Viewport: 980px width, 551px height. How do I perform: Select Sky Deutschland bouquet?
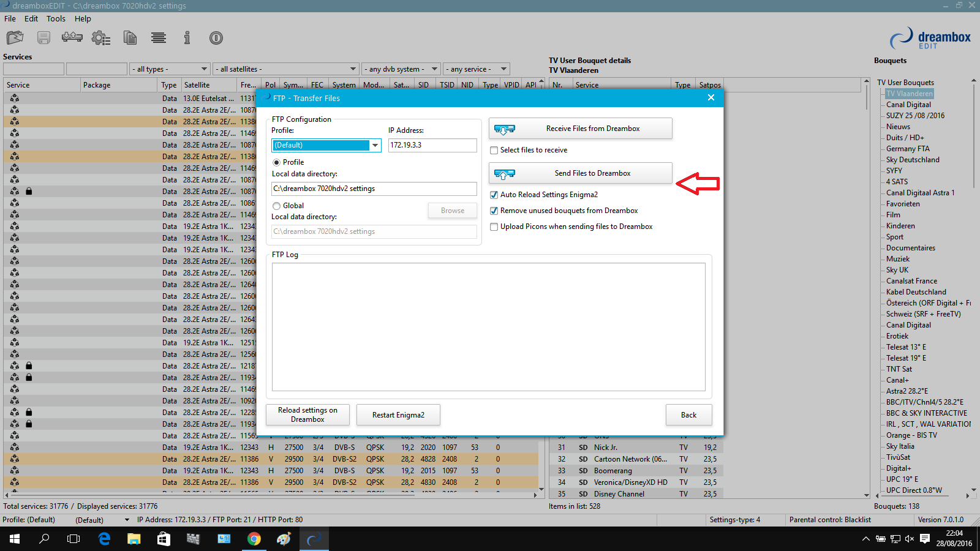point(913,160)
